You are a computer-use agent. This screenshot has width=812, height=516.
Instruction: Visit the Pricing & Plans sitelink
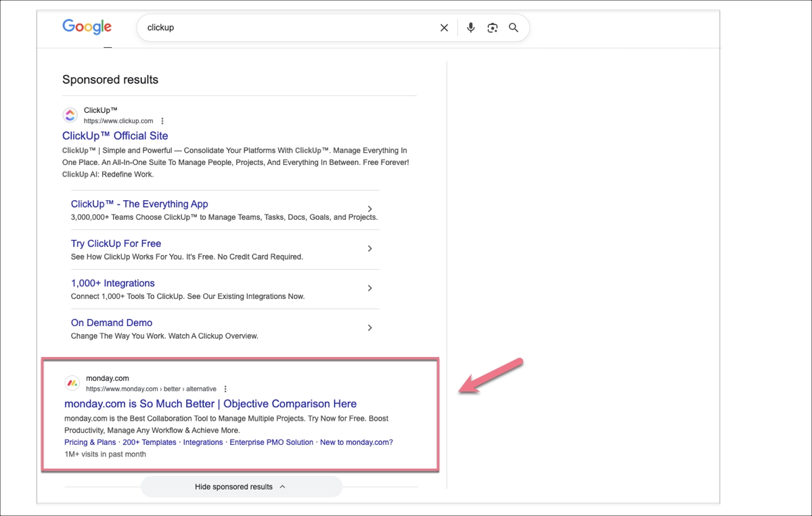[90, 442]
